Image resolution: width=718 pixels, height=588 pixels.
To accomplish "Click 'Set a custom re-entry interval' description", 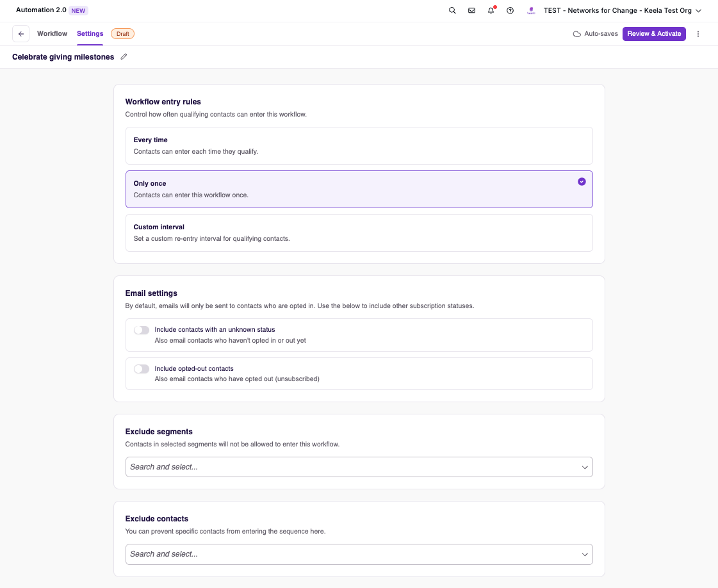I will click(x=211, y=238).
